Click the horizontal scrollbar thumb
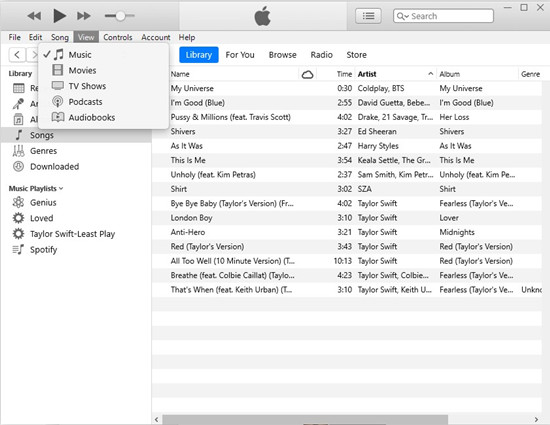Viewport: 550px width, 425px height. pos(304,419)
